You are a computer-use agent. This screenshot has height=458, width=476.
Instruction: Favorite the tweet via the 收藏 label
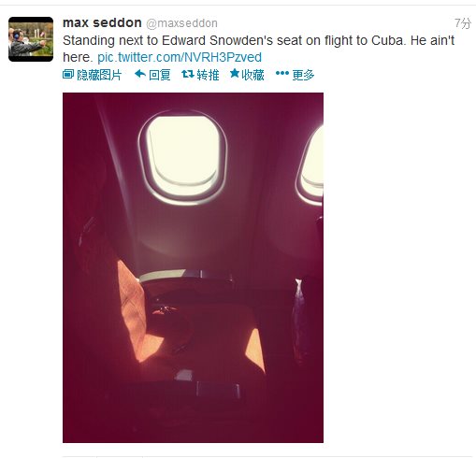(x=252, y=75)
